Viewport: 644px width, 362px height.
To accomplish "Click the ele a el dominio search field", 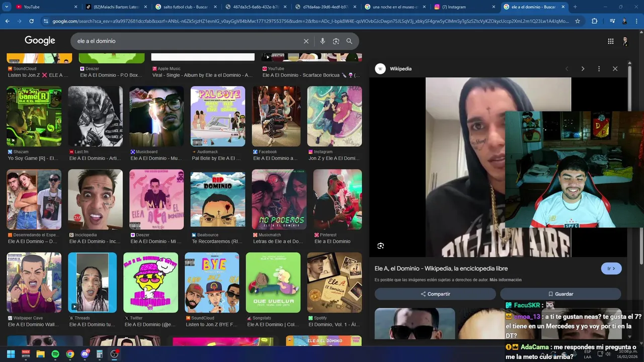I will pyautogui.click(x=186, y=41).
